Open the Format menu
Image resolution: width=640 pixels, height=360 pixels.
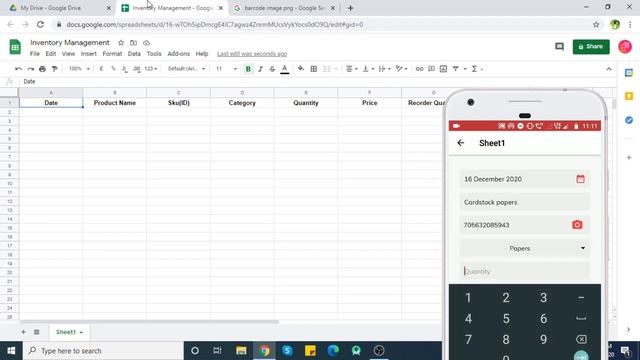[x=112, y=53]
